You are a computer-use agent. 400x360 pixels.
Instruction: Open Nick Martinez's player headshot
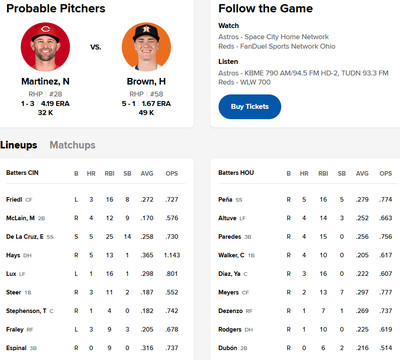tap(45, 47)
